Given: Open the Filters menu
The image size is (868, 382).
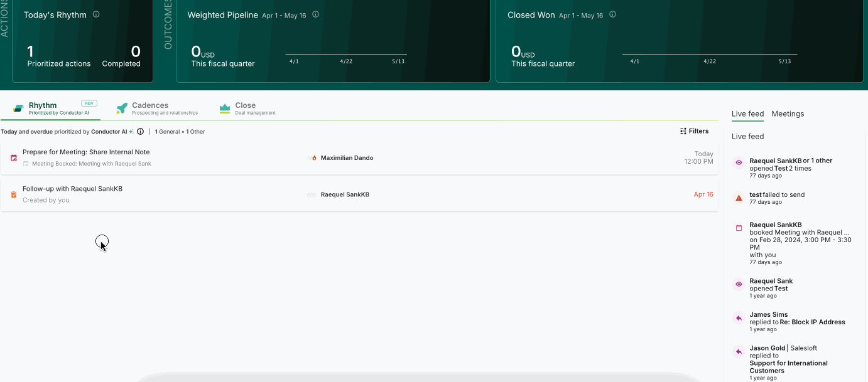Looking at the screenshot, I should (694, 131).
